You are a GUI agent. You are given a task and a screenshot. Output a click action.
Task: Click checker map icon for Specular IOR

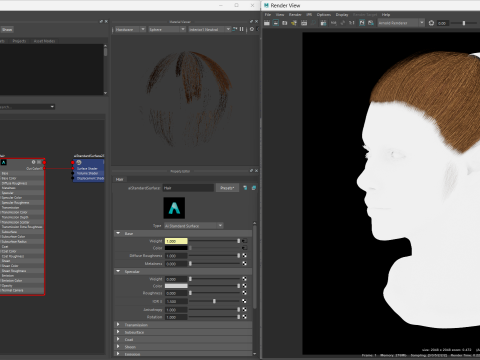[244, 301]
